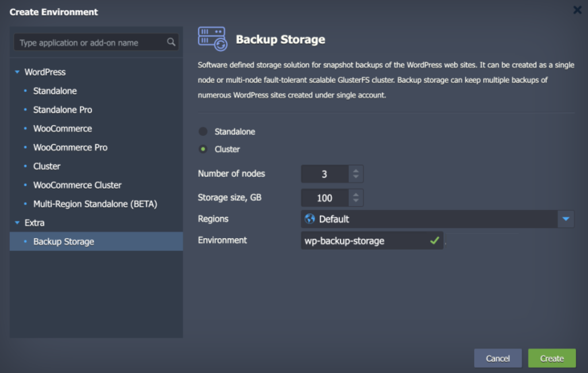This screenshot has height=373, width=588.
Task: Click the Cancel button
Action: 498,359
